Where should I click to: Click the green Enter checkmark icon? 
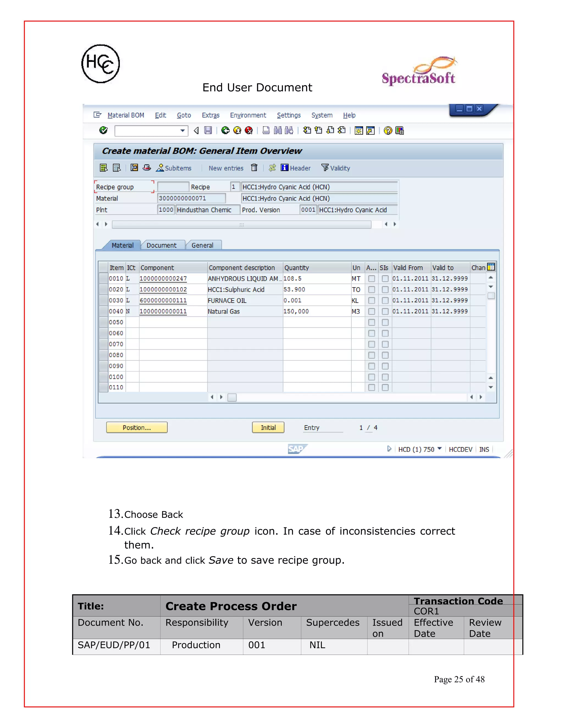(x=103, y=130)
